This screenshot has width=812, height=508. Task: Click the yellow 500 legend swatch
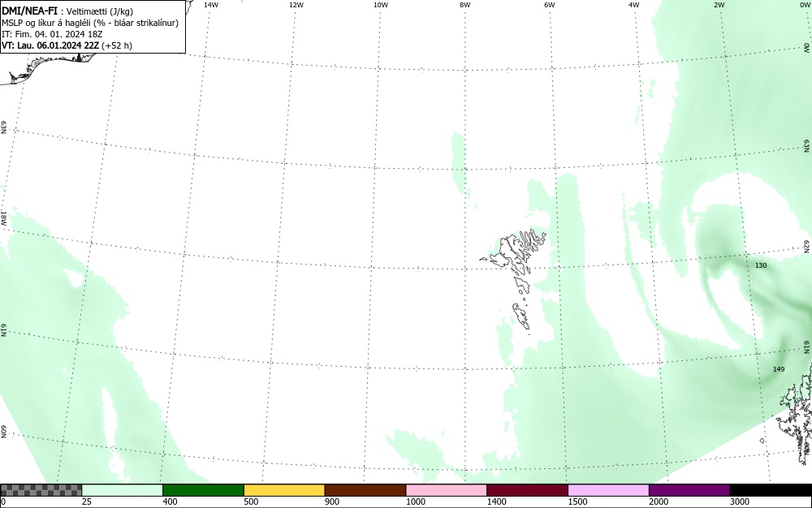pos(284,490)
